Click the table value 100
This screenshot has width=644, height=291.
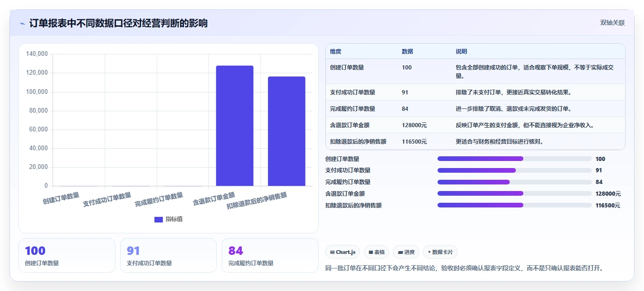(x=406, y=68)
